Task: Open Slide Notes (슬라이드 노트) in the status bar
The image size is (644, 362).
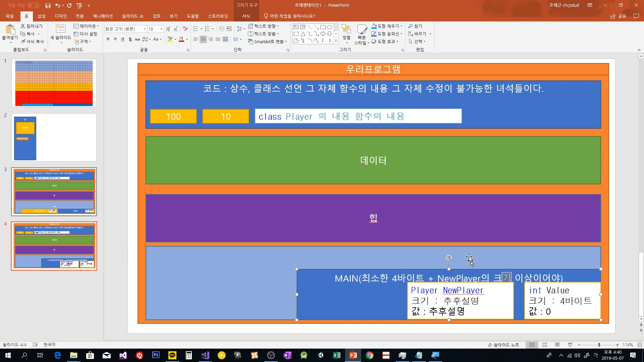Action: (503, 345)
